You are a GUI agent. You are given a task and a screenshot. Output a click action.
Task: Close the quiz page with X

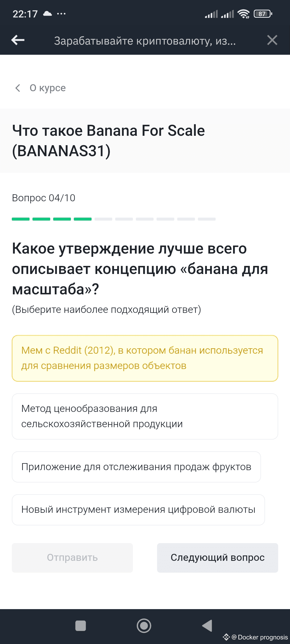tap(272, 40)
